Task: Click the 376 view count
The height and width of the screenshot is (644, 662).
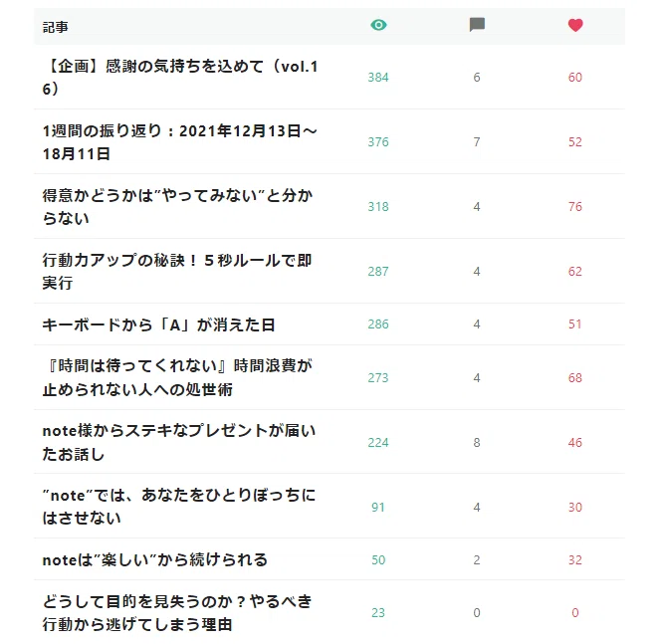Action: 378,141
